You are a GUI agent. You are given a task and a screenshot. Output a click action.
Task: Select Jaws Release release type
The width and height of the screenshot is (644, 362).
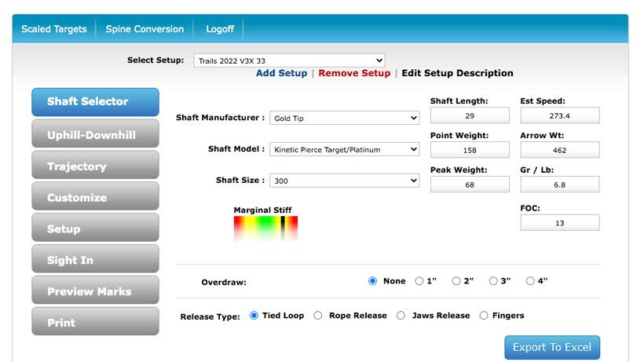401,315
